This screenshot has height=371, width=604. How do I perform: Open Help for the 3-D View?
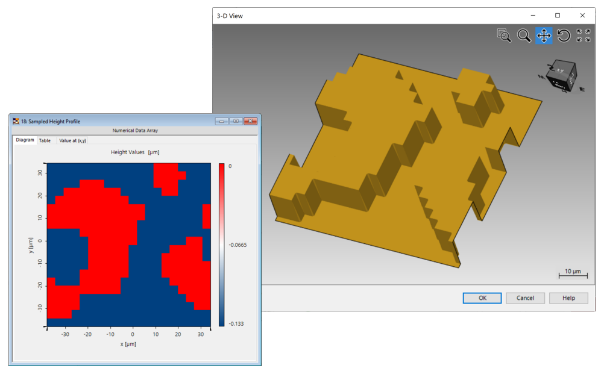(569, 298)
